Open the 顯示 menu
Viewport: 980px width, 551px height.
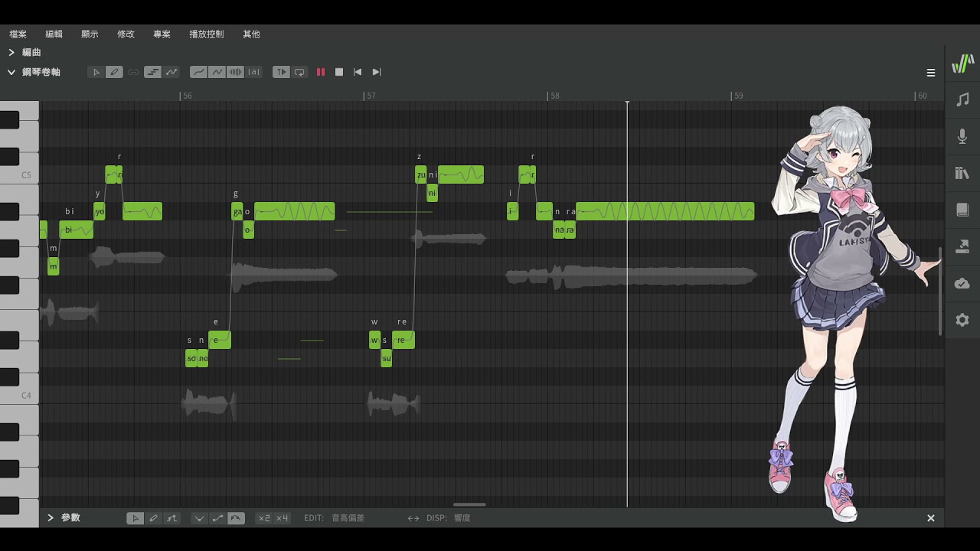90,34
